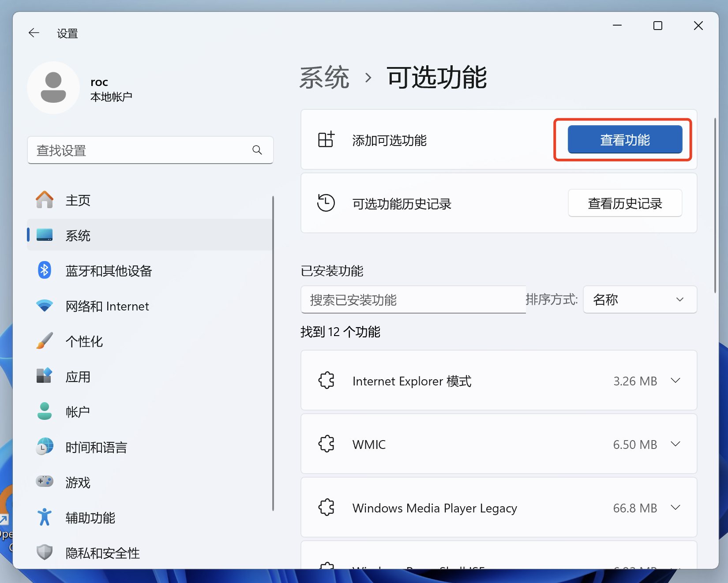Viewport: 728px width, 583px height.
Task: Click the sidebar navigation scrollbar
Action: (x=273, y=353)
